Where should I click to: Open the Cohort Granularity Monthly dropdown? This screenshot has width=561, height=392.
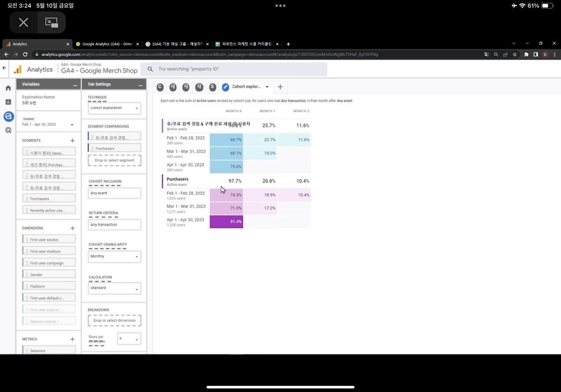[x=114, y=257]
